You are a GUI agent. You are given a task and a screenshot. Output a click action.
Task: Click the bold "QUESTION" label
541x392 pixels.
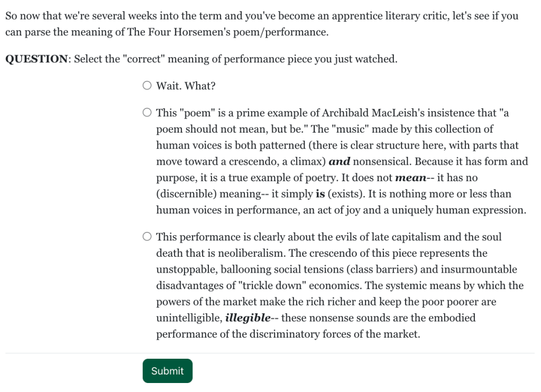click(x=36, y=59)
